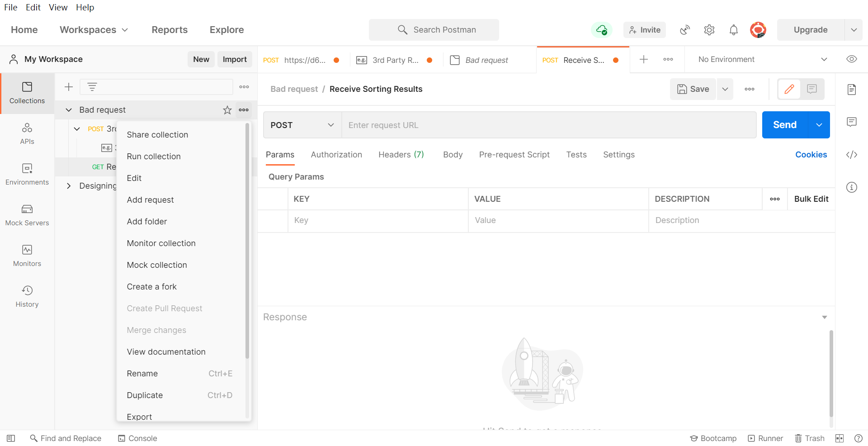
Task: Open the APIs sidebar panel
Action: pos(27,133)
